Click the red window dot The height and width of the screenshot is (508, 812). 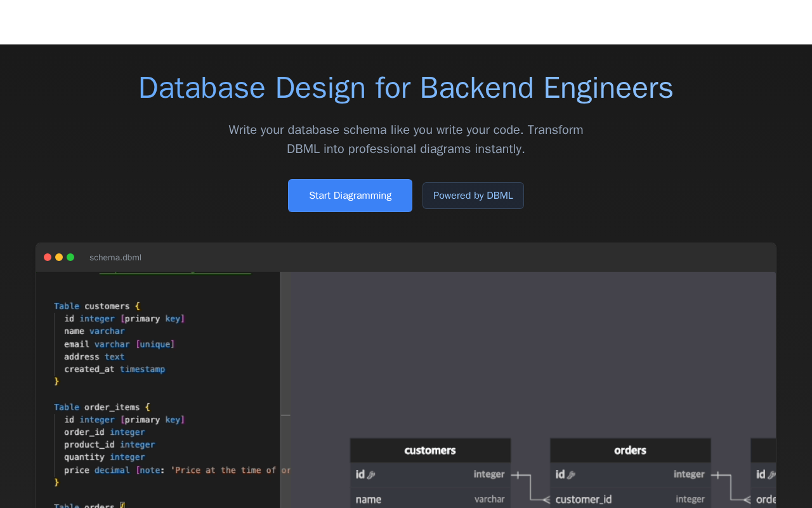pyautogui.click(x=48, y=257)
